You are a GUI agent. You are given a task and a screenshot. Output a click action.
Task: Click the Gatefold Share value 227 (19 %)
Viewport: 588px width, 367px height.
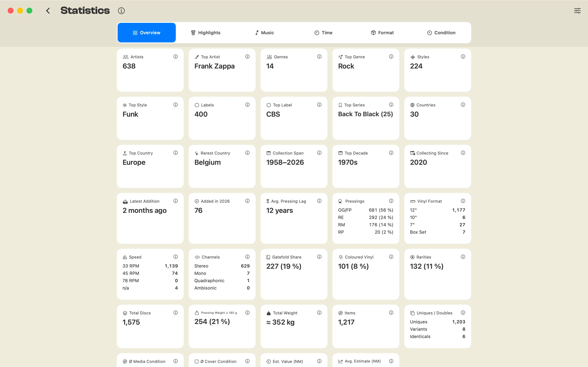coord(284,266)
